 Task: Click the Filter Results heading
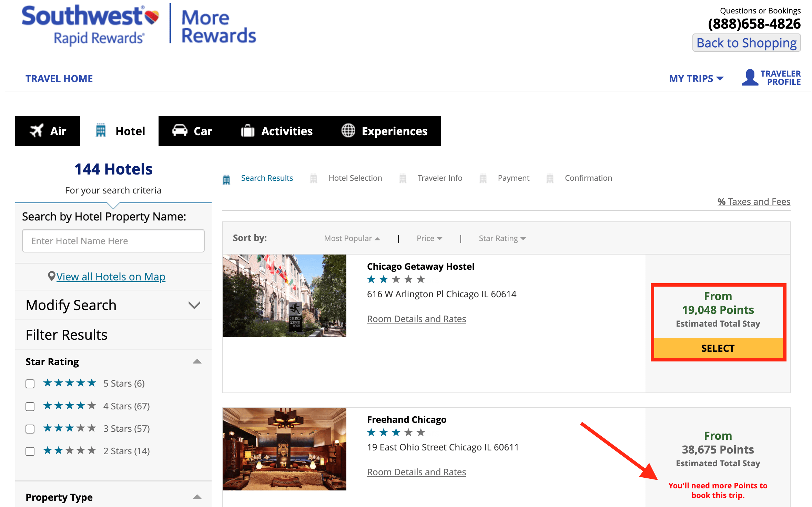point(67,335)
